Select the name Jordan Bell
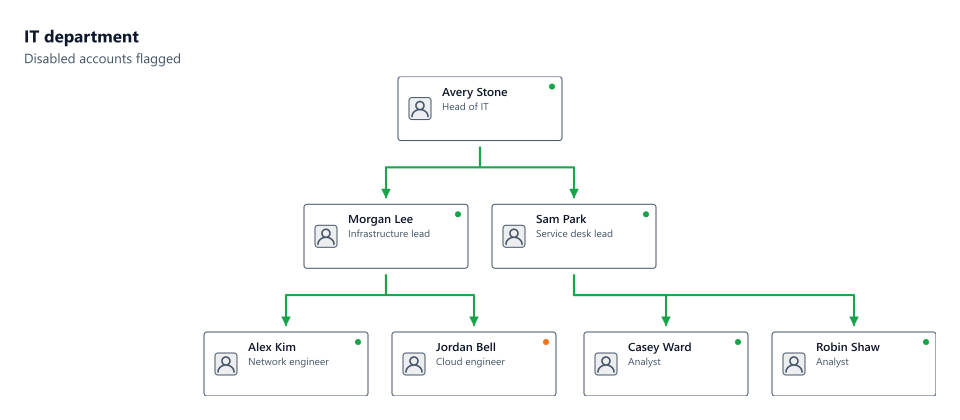Image resolution: width=960 pixels, height=420 pixels. [466, 347]
